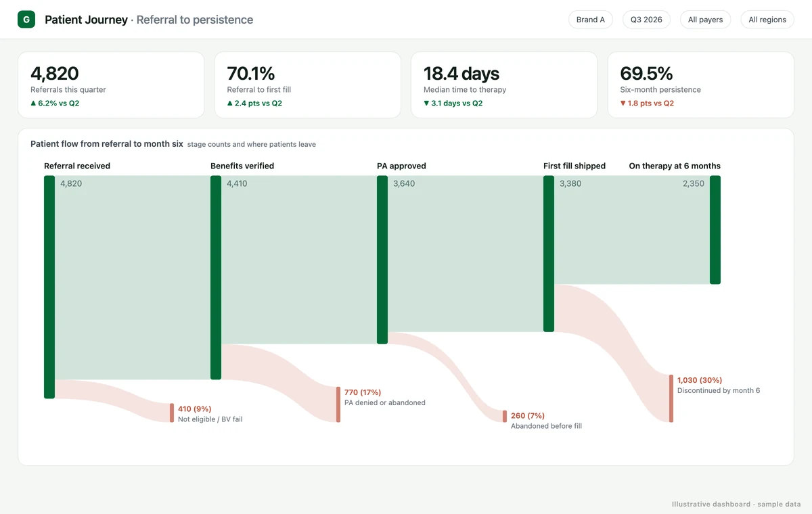Image resolution: width=812 pixels, height=514 pixels.
Task: Click the First fill shipped stage label
Action: (x=574, y=166)
